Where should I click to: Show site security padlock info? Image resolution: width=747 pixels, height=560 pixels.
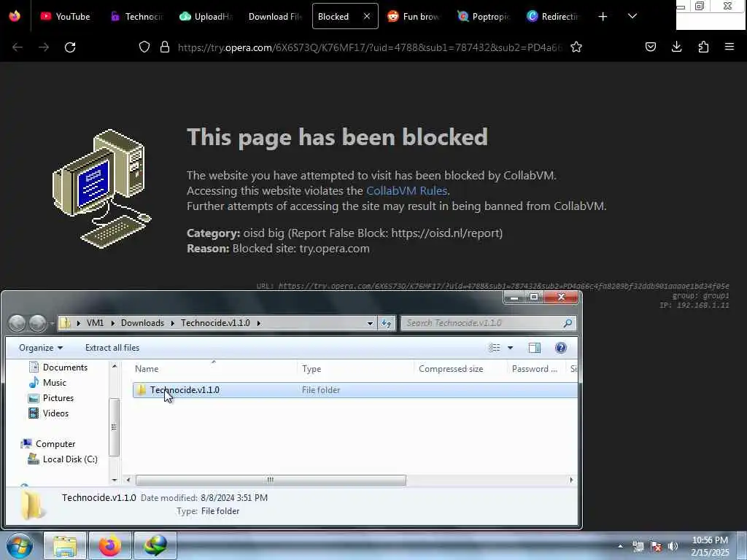click(165, 47)
